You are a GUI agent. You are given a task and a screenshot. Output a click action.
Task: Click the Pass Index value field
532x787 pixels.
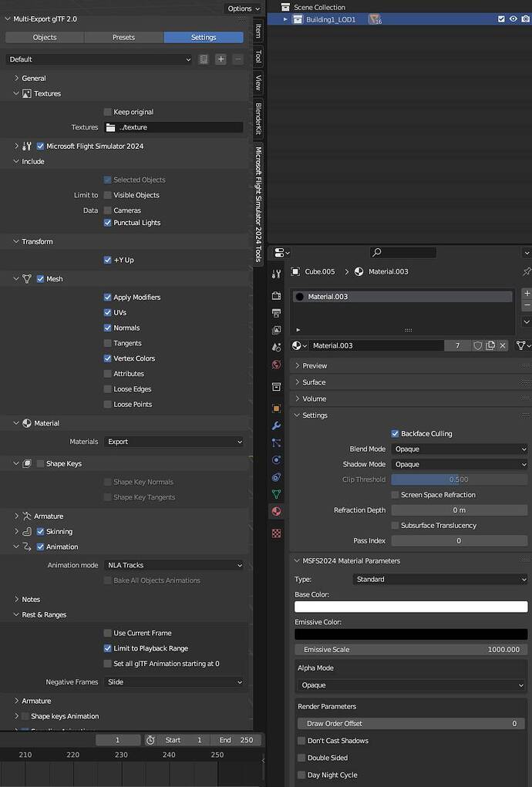[460, 540]
